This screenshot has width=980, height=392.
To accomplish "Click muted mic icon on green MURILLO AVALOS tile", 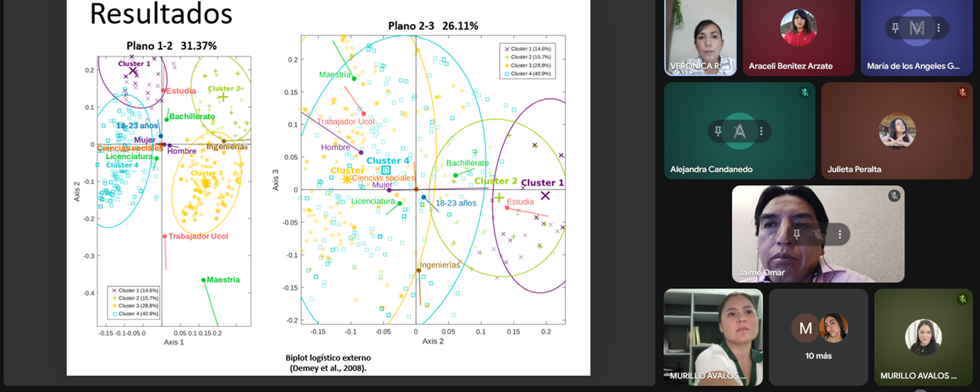I will click(962, 299).
